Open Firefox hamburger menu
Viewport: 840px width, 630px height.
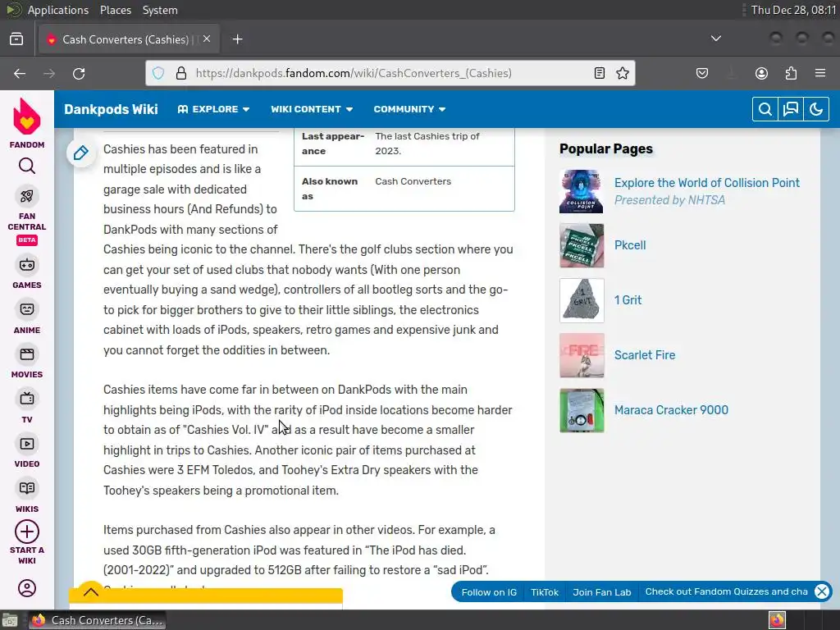[820, 73]
